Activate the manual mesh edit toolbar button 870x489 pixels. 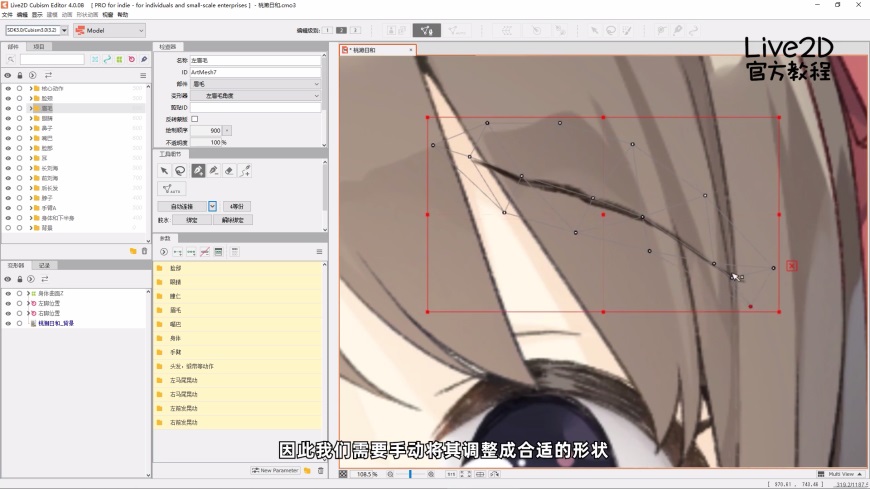427,31
